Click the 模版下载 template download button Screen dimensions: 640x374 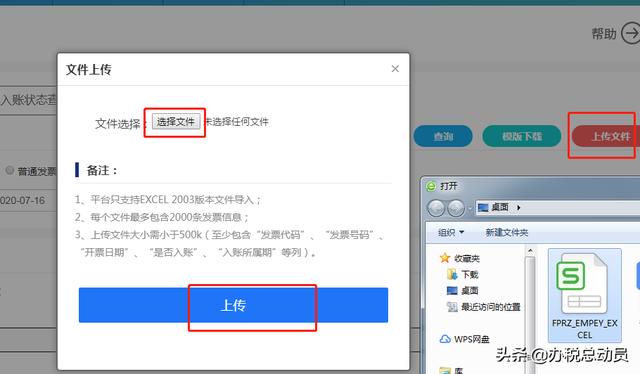pyautogui.click(x=522, y=136)
